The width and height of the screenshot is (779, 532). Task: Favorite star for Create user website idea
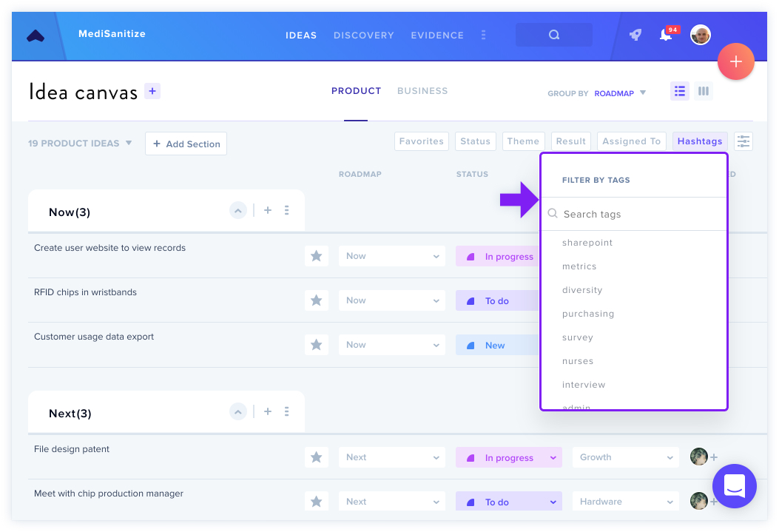point(317,256)
